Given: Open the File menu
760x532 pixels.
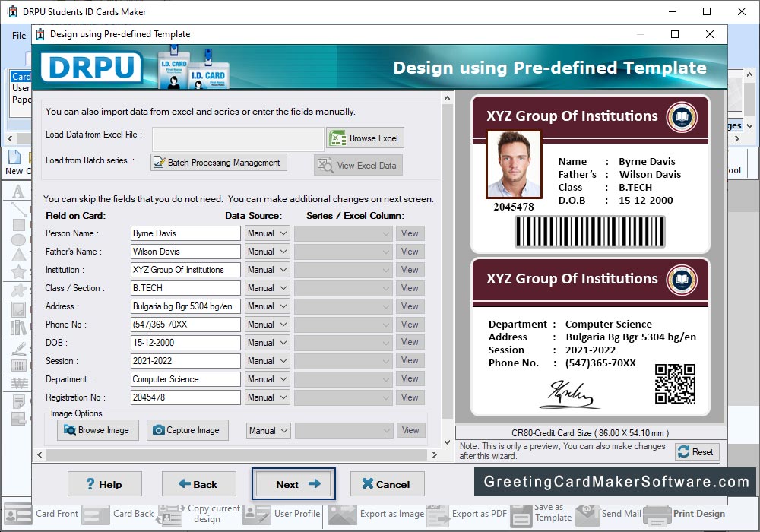Looking at the screenshot, I should click(19, 36).
